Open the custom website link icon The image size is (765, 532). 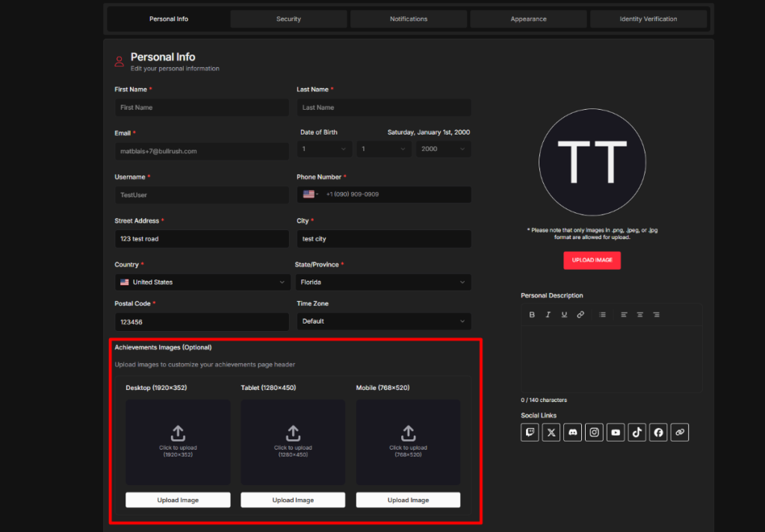680,433
